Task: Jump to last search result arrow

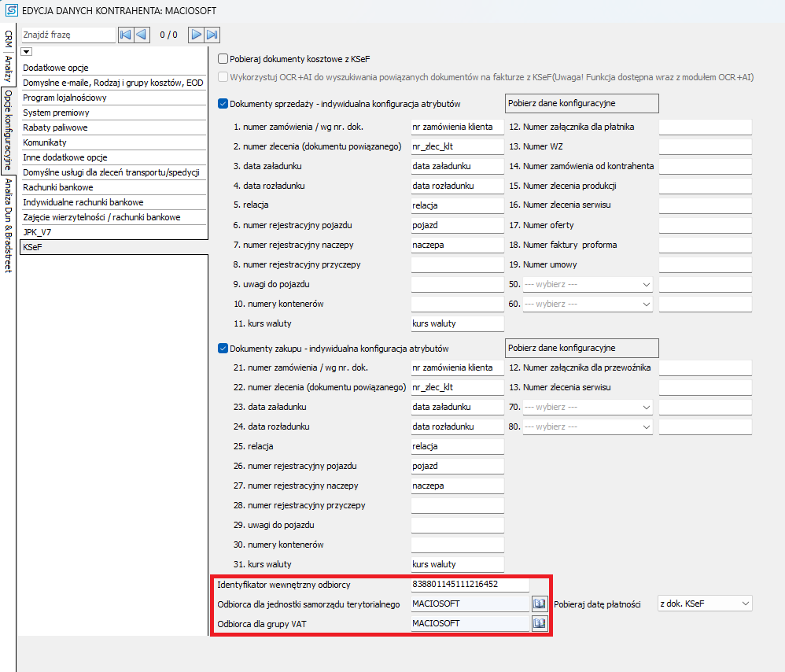Action: (x=212, y=35)
